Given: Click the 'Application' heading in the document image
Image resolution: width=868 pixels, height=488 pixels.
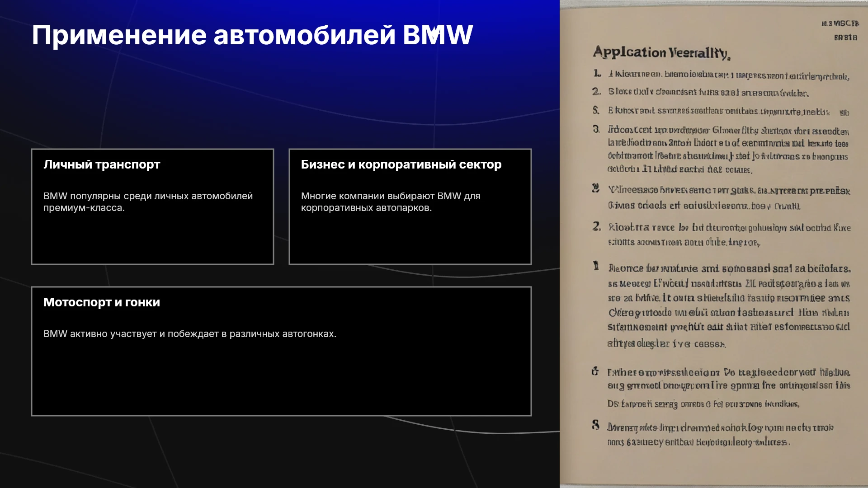Looking at the screenshot, I should click(629, 52).
